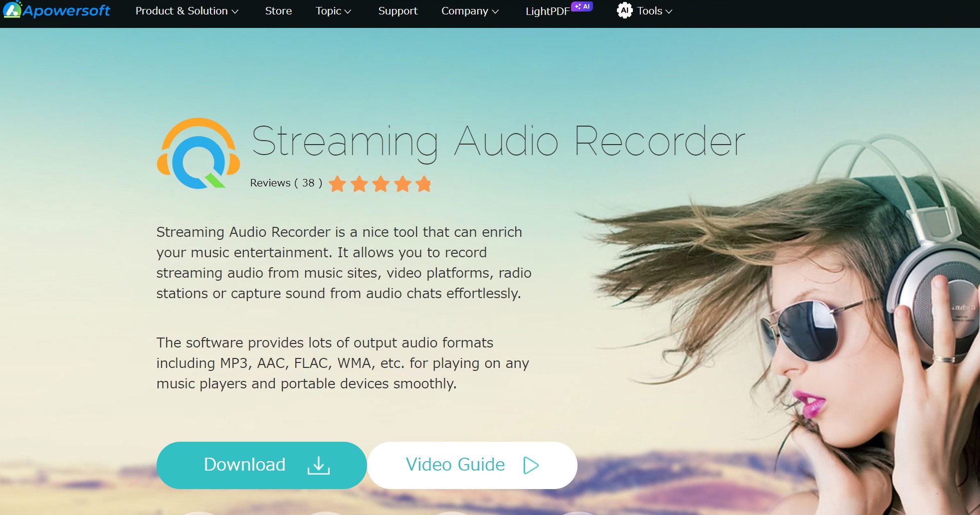Open the Company menu label

[465, 11]
